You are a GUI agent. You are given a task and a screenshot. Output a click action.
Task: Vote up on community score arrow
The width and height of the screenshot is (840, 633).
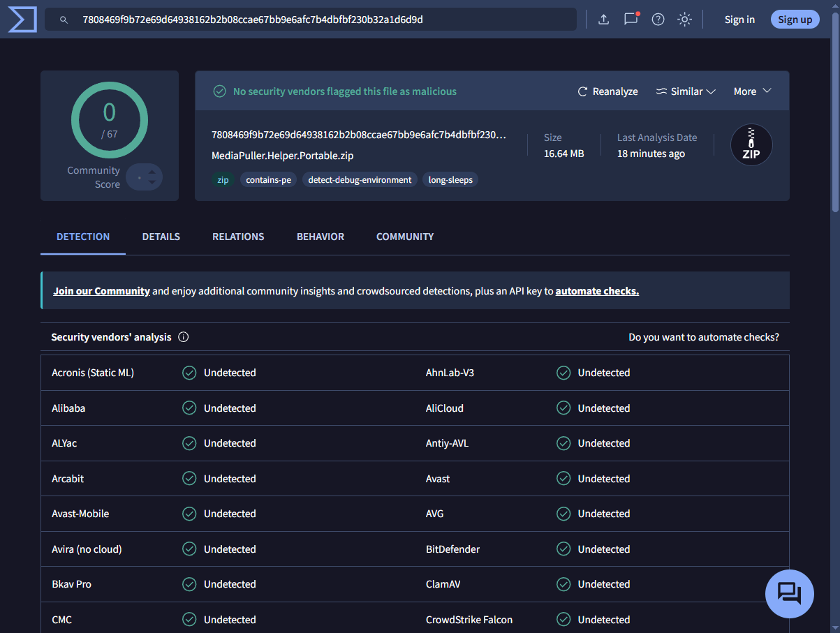tap(152, 172)
